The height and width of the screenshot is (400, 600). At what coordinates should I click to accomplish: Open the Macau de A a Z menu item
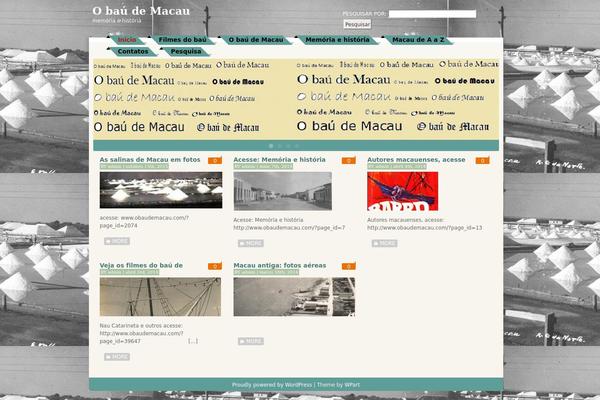[418, 40]
